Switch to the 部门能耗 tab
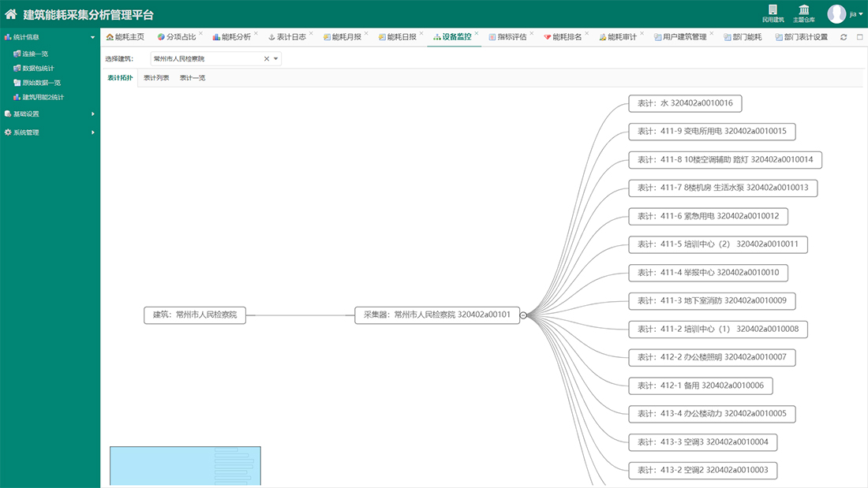This screenshot has height=488, width=868. 743,37
